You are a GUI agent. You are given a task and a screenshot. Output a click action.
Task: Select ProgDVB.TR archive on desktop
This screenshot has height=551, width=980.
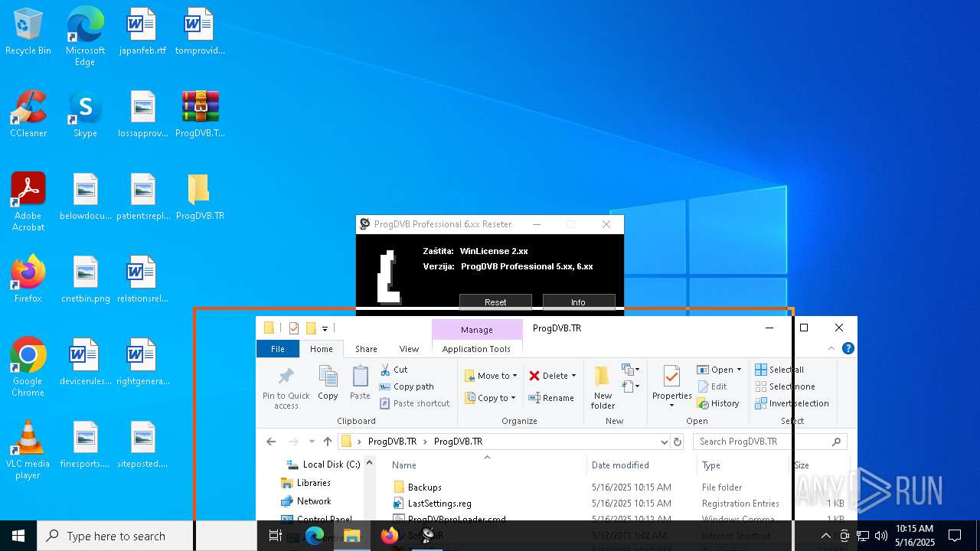200,115
